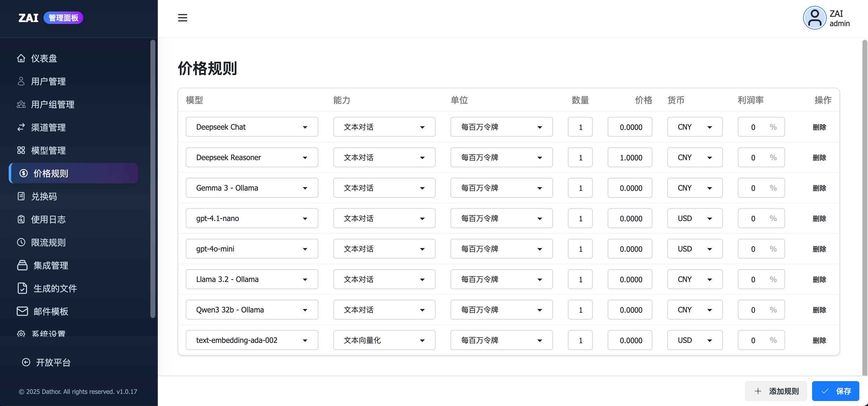Click the Deepseek Reasoner price input
Viewport: 868px width, 406px height.
point(630,158)
